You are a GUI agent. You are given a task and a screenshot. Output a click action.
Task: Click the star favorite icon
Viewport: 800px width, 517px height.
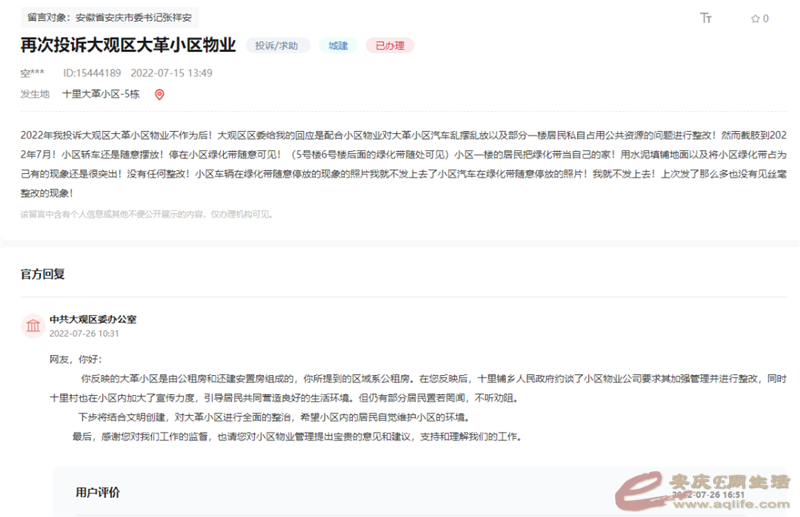tap(755, 18)
